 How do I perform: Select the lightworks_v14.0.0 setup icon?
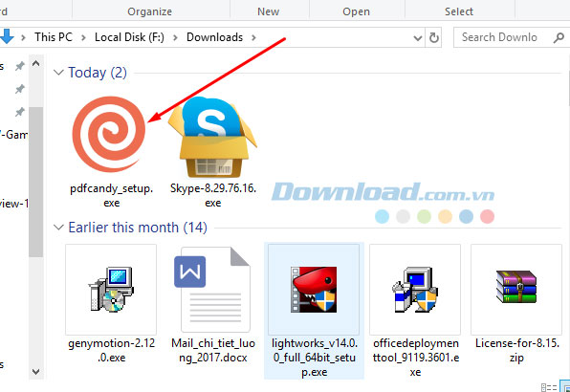point(314,290)
